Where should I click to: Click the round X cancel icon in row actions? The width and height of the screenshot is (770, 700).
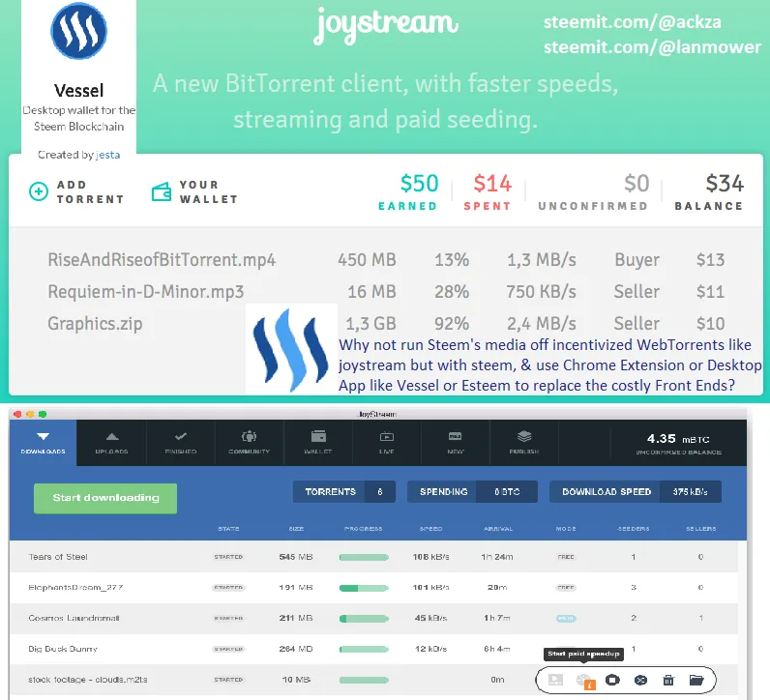pos(640,680)
